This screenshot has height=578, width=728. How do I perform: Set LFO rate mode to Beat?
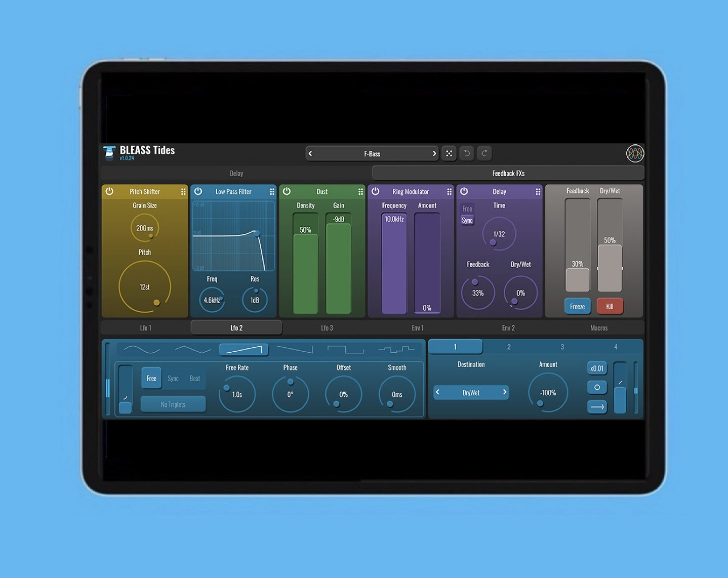click(x=195, y=378)
